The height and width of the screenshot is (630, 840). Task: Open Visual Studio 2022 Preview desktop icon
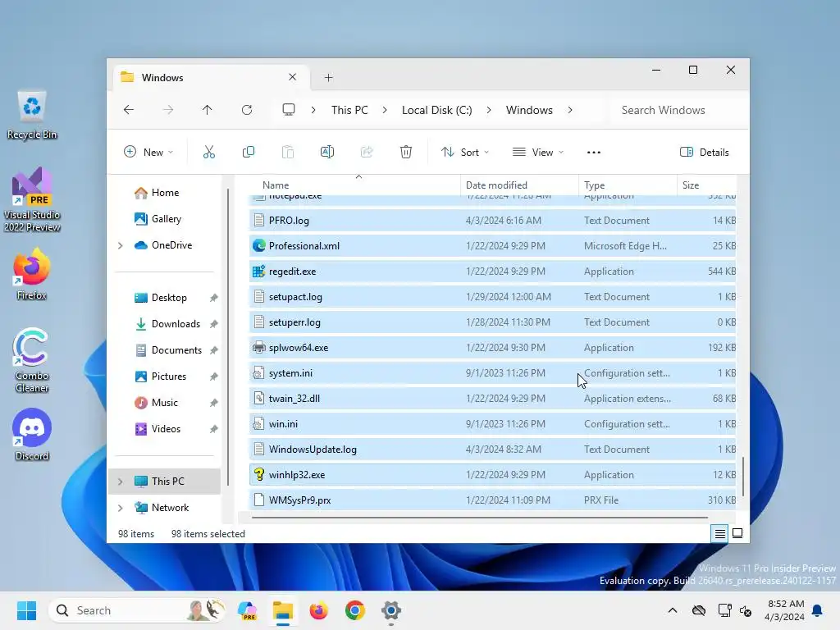[32, 199]
